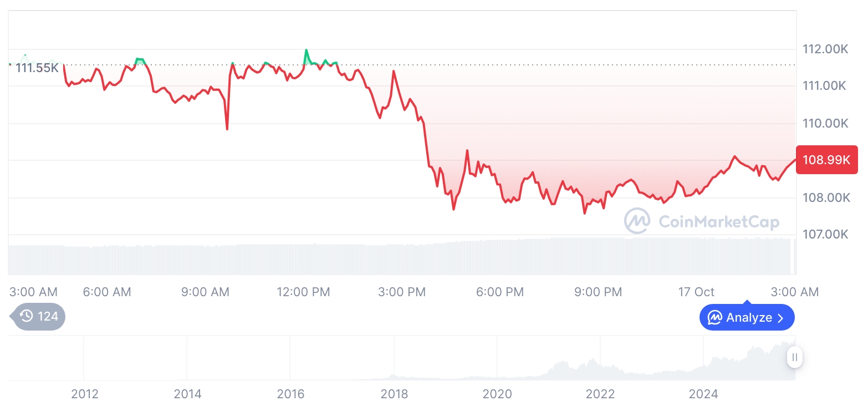Click the 107.00K price axis label
The image size is (868, 406).
tap(825, 234)
